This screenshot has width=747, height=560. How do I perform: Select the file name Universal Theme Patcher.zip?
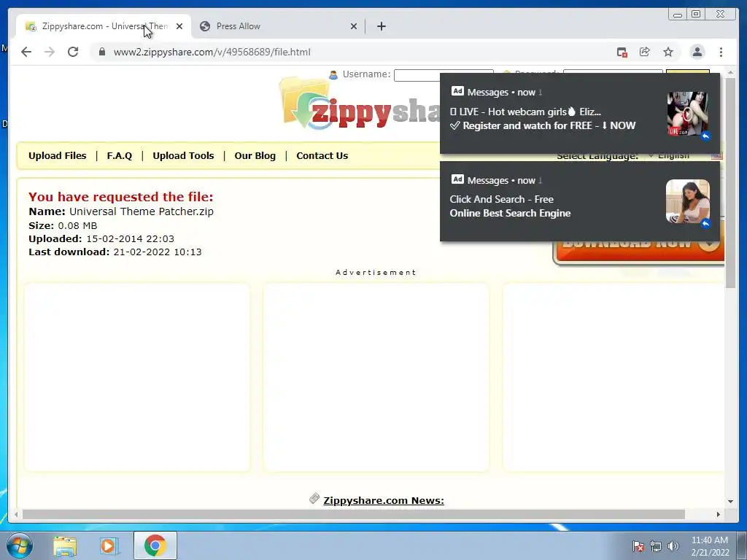[x=142, y=211]
